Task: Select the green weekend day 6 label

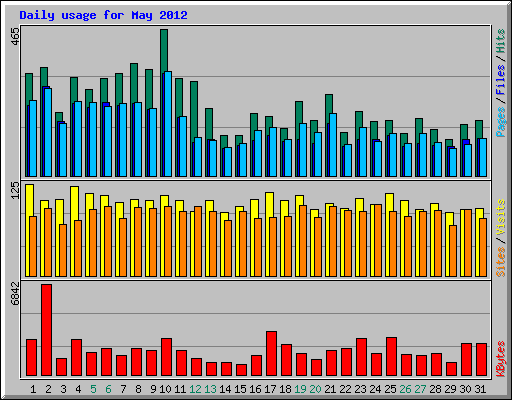Action: (x=108, y=389)
